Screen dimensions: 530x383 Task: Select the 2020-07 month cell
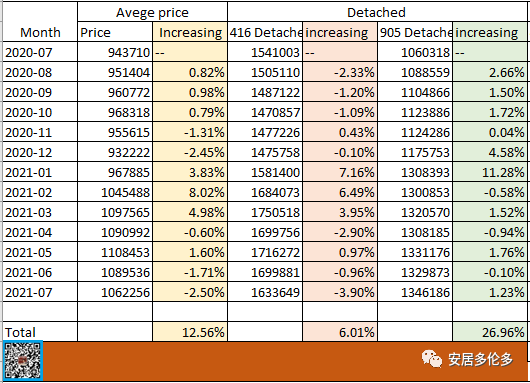pyautogui.click(x=40, y=52)
